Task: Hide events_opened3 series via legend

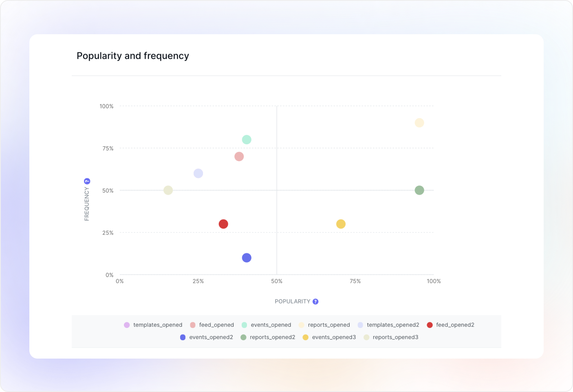Action: click(329, 337)
